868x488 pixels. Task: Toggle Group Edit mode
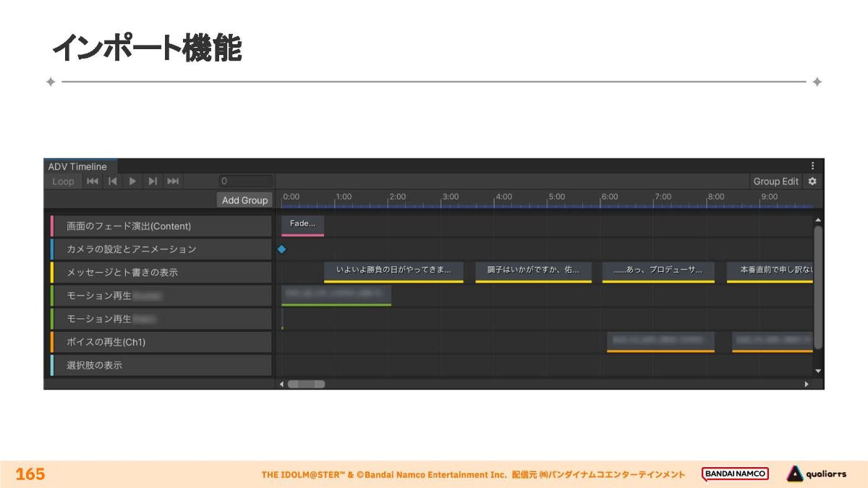[x=775, y=181]
